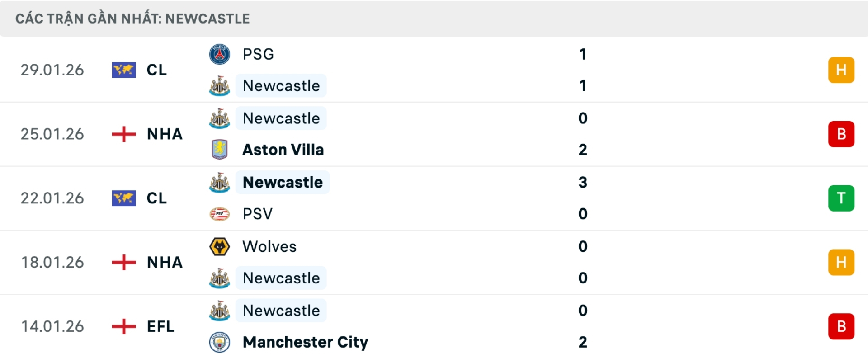868x358 pixels.
Task: Select the Wolves club badge
Action: [220, 246]
